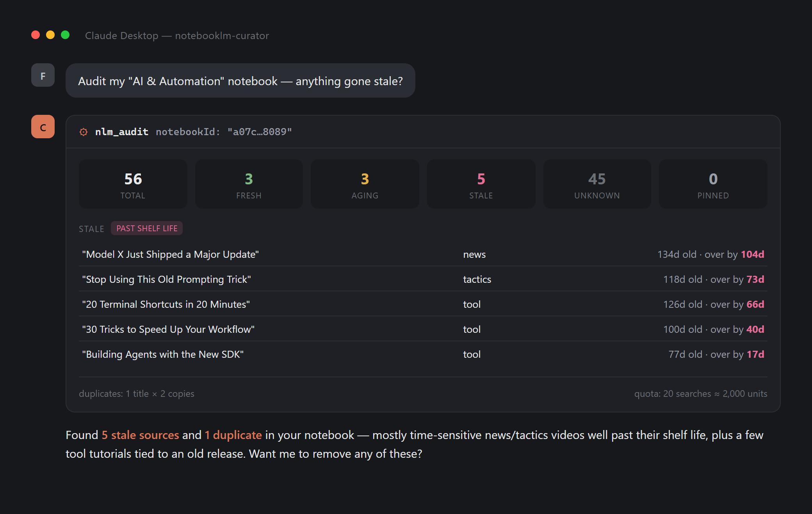Click the highlighted "1 duplicate" text
Image resolution: width=812 pixels, height=514 pixels.
233,435
